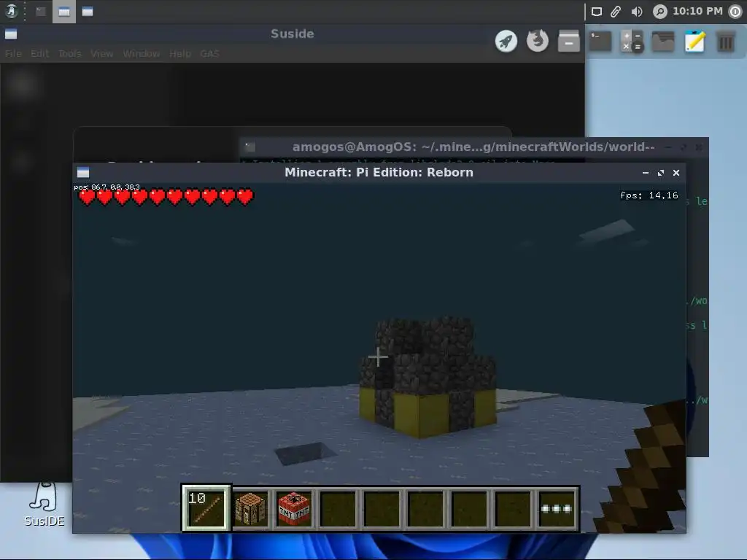Click the paperclip clipboard tray icon
The image size is (747, 560).
616,12
